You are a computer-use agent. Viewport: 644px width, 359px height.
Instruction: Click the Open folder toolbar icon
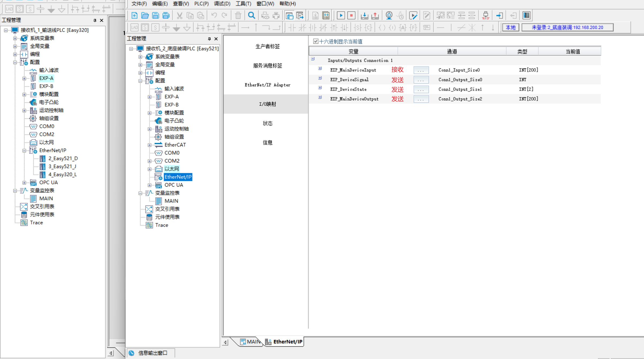[145, 16]
